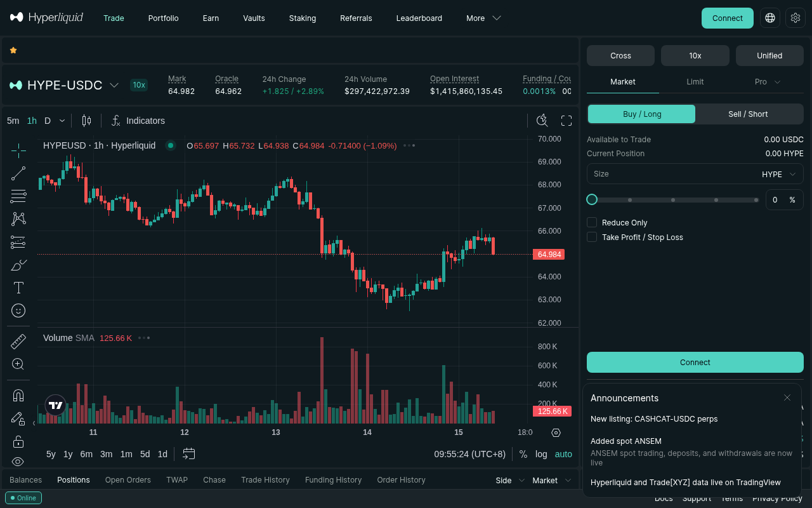This screenshot has width=812, height=508.
Task: Toggle magnet mode for drawings
Action: (x=18, y=396)
